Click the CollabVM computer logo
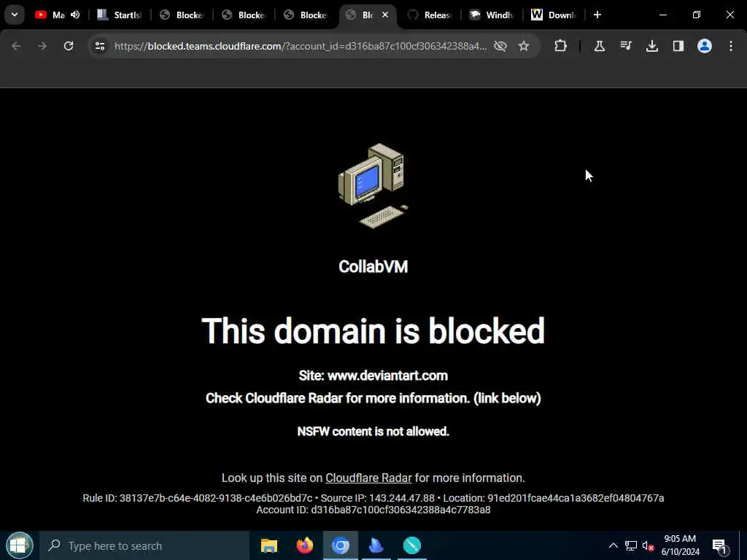Image resolution: width=747 pixels, height=560 pixels. (x=373, y=186)
